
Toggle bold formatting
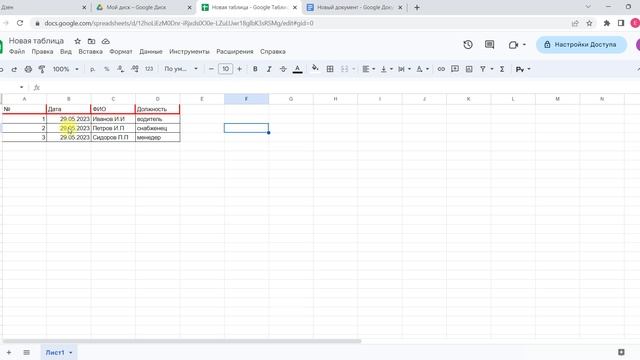tap(255, 69)
